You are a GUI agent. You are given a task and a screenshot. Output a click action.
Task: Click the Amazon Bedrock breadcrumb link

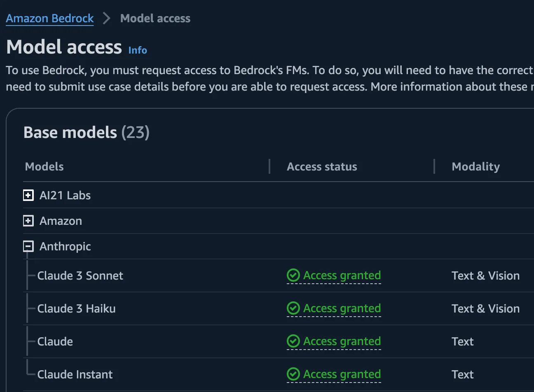coord(50,19)
